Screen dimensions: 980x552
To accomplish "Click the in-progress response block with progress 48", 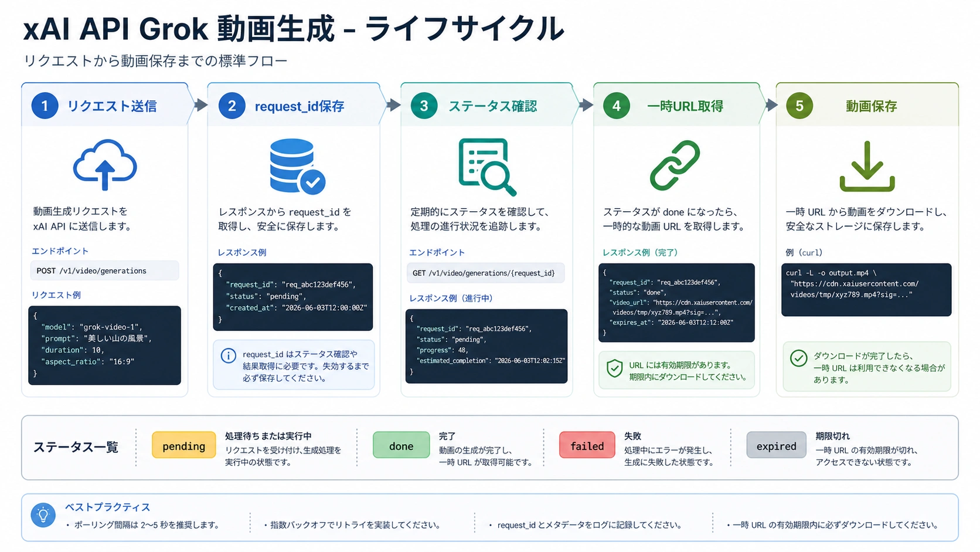I will tap(486, 346).
